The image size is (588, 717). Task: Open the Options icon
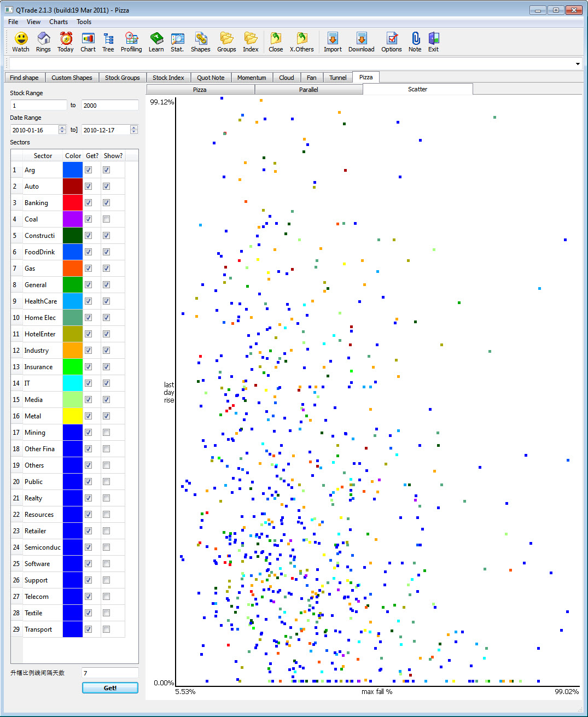click(391, 41)
